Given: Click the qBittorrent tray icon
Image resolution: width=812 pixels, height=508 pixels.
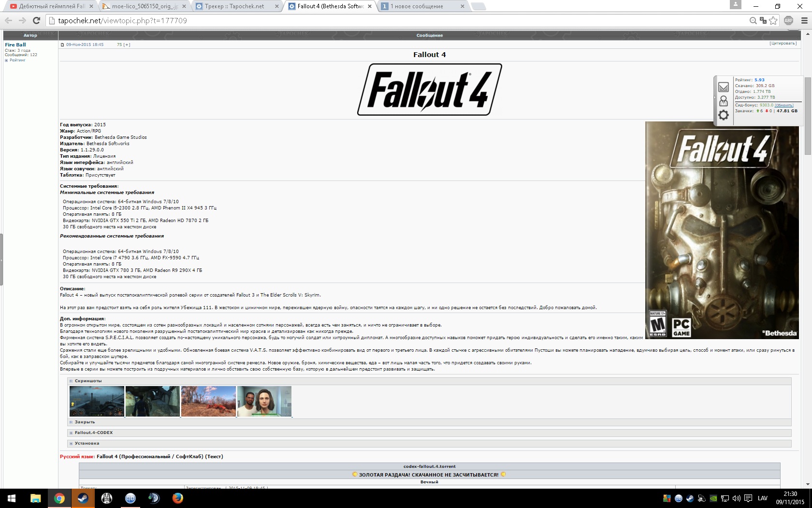Looking at the screenshot, I should pos(679,498).
